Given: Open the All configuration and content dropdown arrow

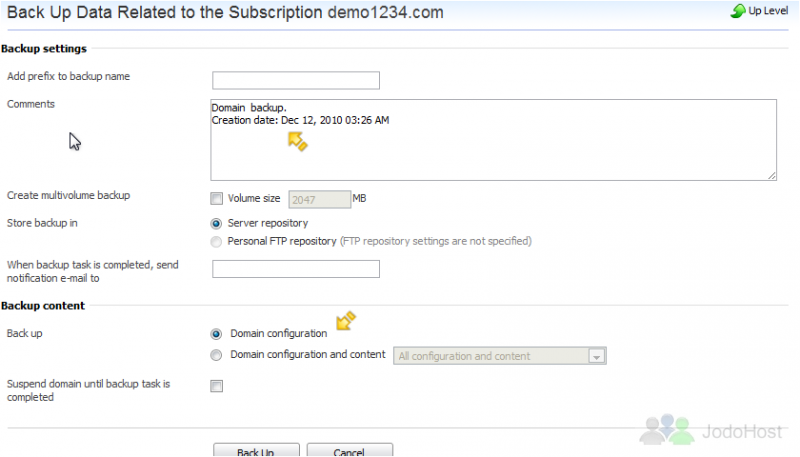Looking at the screenshot, I should coord(596,356).
